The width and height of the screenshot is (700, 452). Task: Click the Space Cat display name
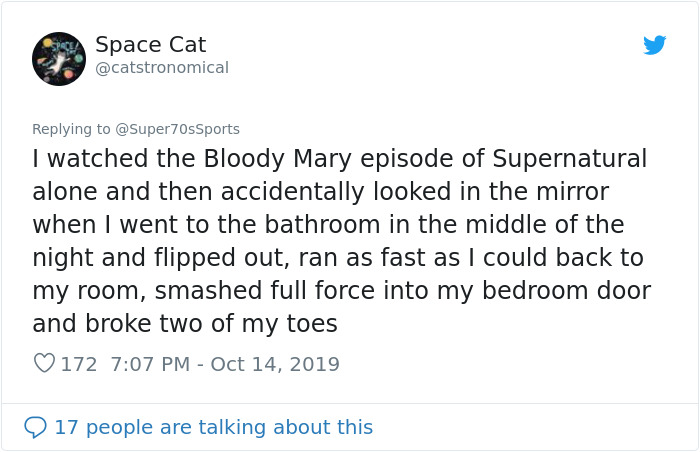pyautogui.click(x=150, y=45)
